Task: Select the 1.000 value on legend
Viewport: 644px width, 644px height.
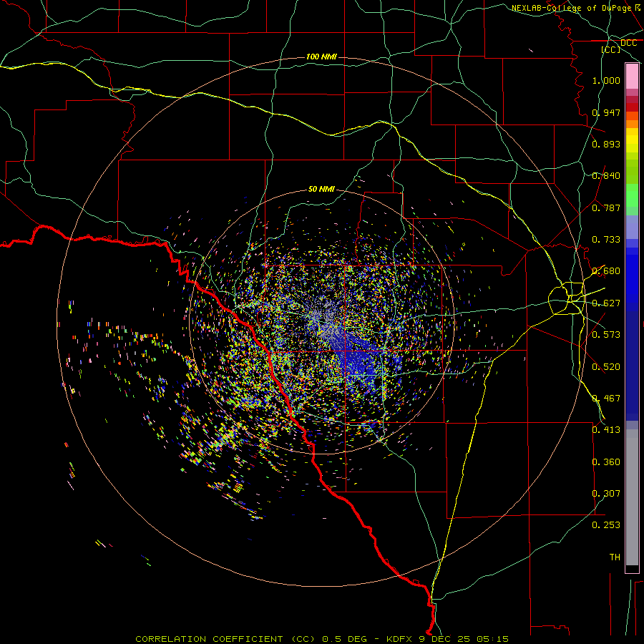Action: point(606,80)
